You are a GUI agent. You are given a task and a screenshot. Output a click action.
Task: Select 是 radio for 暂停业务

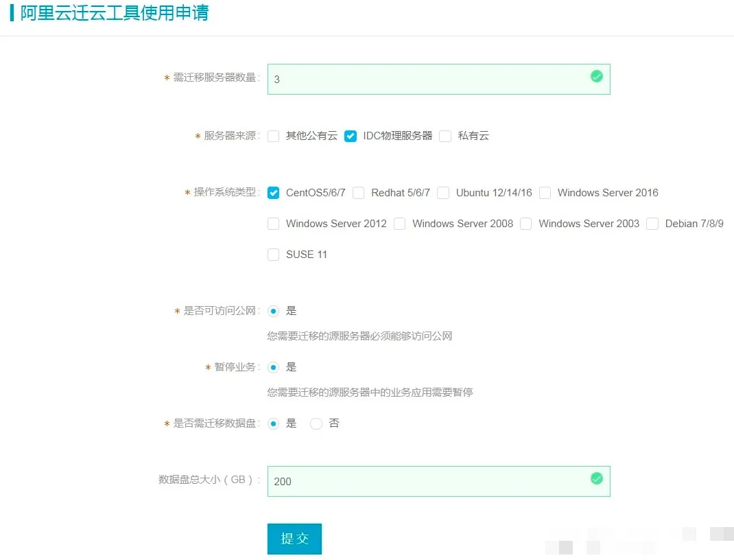[x=274, y=367]
